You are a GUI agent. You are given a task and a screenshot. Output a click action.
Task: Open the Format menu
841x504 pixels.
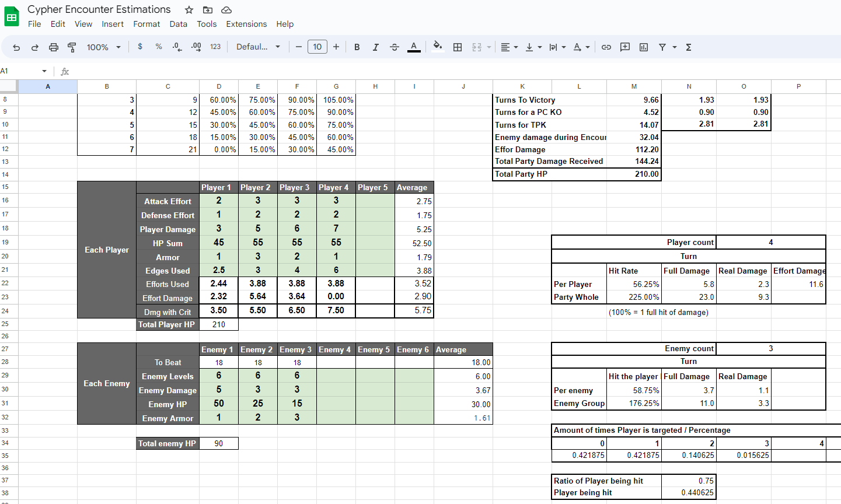click(x=146, y=24)
